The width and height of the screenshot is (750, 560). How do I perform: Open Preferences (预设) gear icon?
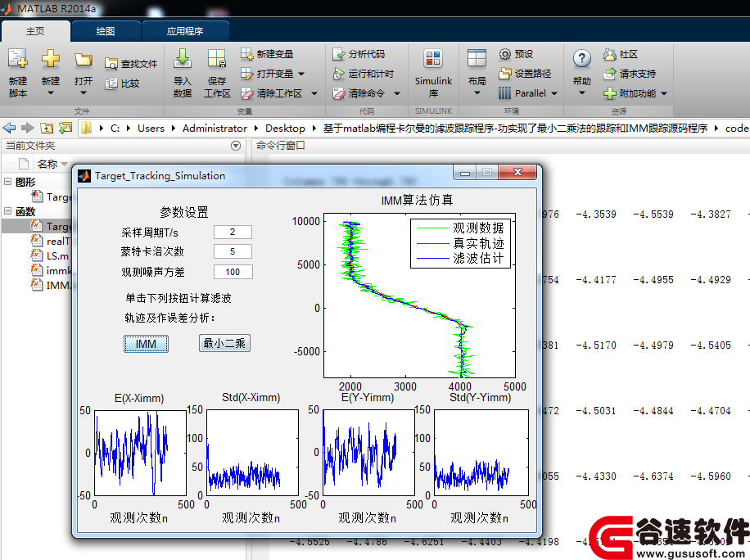click(505, 54)
